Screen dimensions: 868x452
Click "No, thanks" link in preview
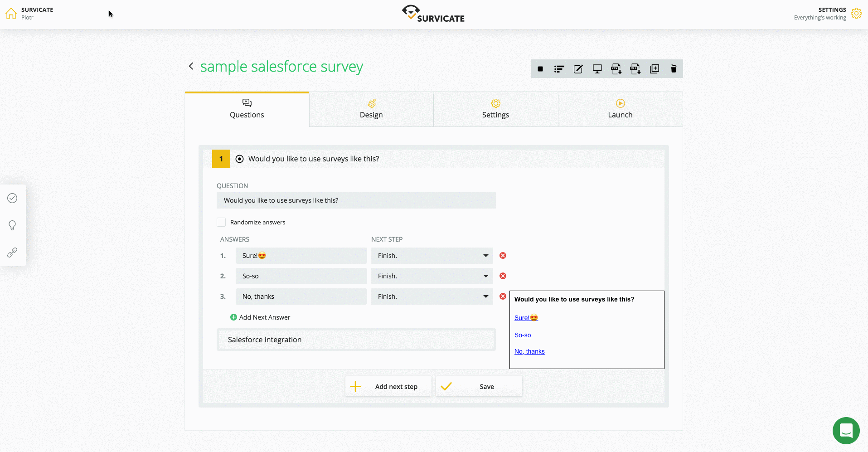[x=529, y=351]
